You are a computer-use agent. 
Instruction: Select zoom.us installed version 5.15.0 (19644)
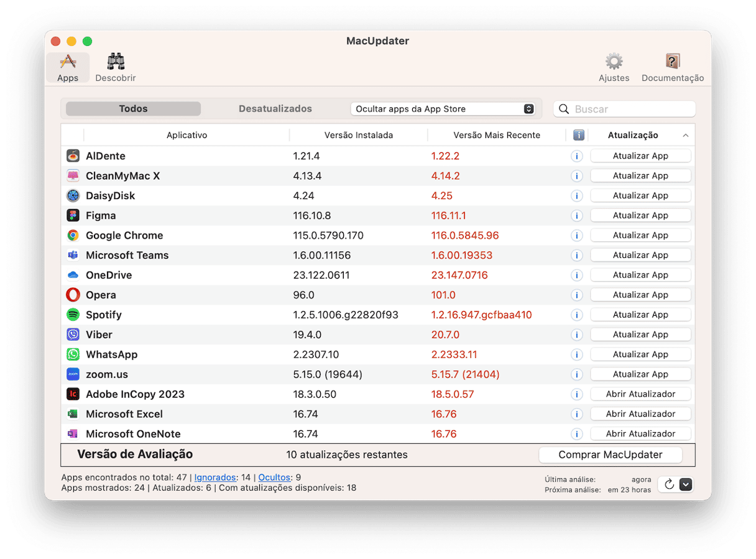tap(328, 375)
